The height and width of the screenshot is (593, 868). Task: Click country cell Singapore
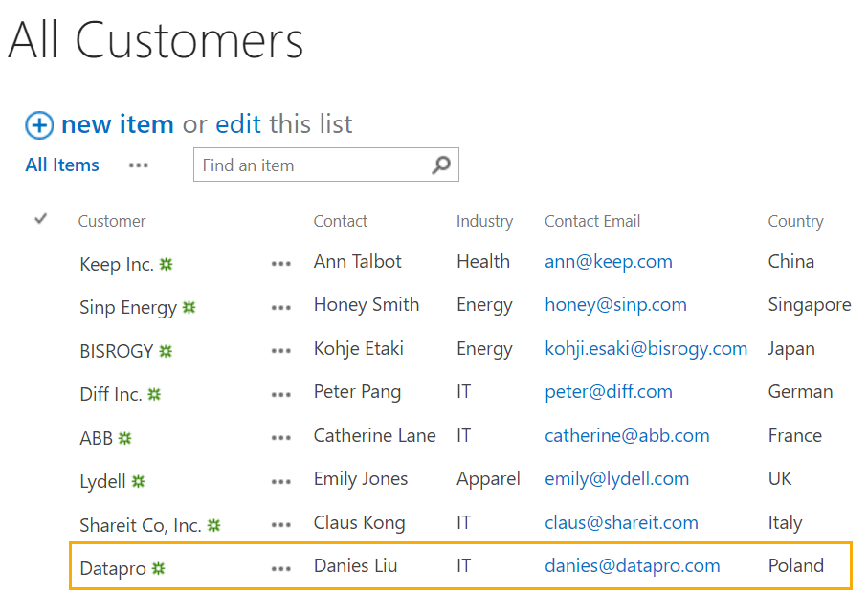click(810, 305)
